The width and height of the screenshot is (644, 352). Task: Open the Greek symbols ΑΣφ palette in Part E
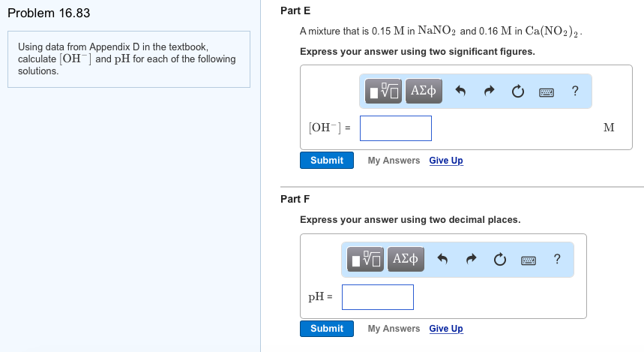click(424, 91)
